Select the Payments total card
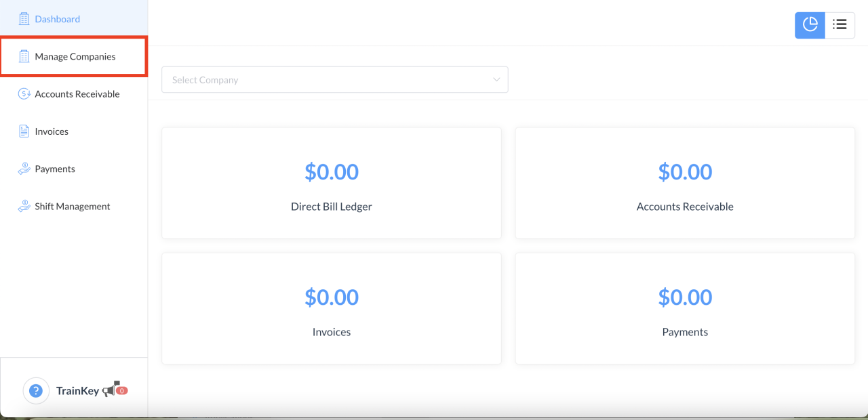Image resolution: width=868 pixels, height=420 pixels. (685, 308)
